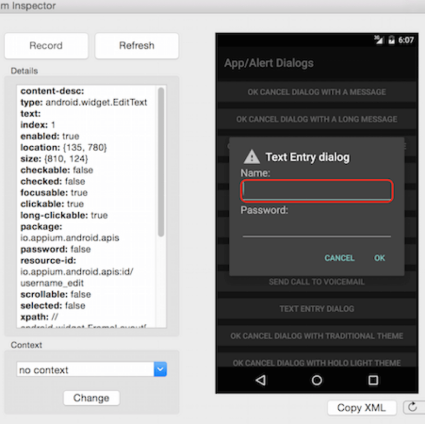
Task: Click the 'Details' section label
Action: (x=24, y=71)
